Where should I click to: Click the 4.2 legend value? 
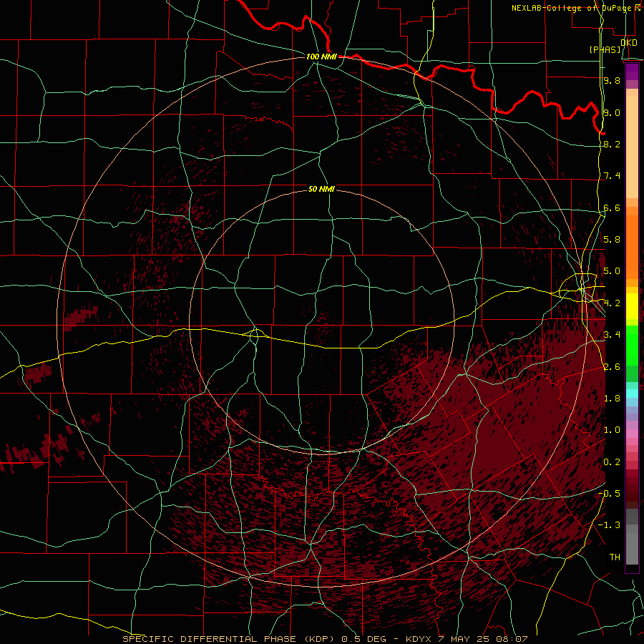tap(612, 303)
